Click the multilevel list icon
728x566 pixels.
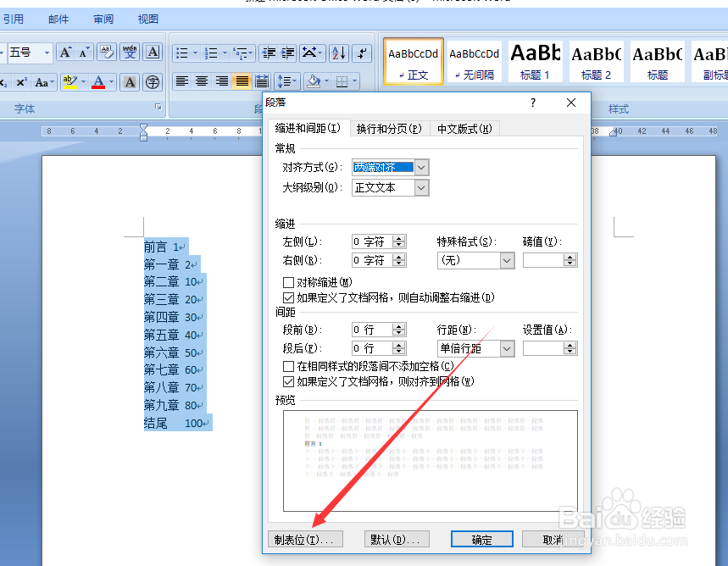tap(241, 53)
